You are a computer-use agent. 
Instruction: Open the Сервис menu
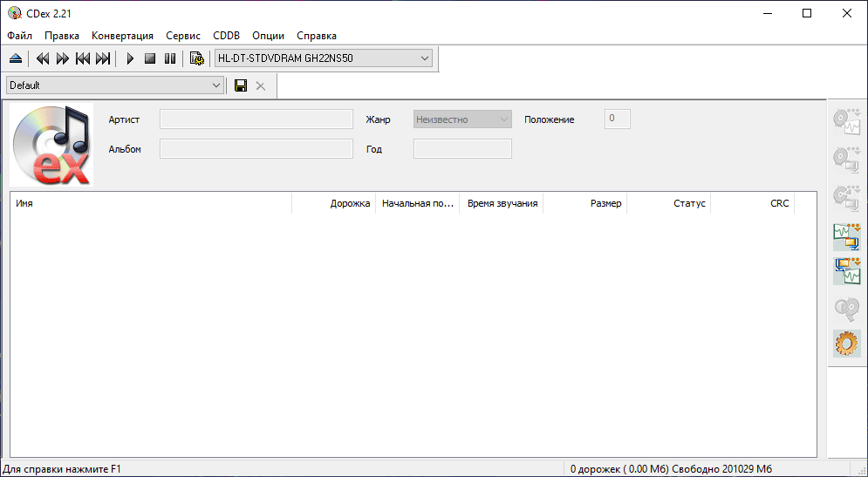[183, 36]
